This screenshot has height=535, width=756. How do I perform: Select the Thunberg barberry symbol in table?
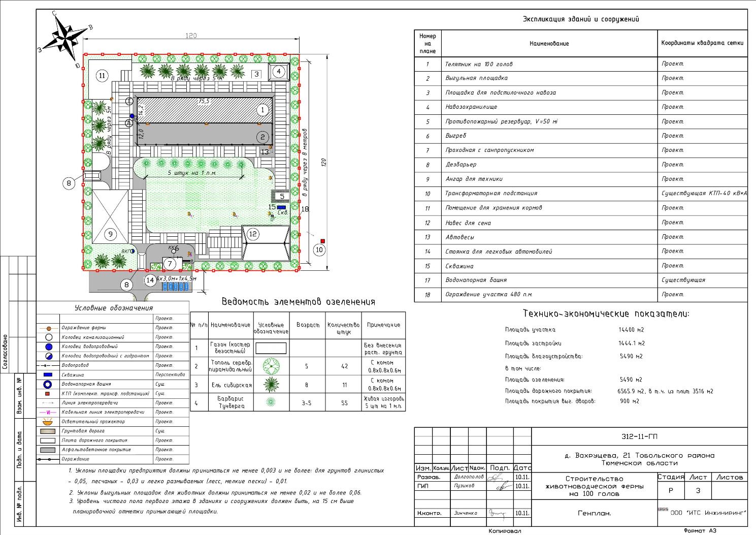pyautogui.click(x=271, y=402)
